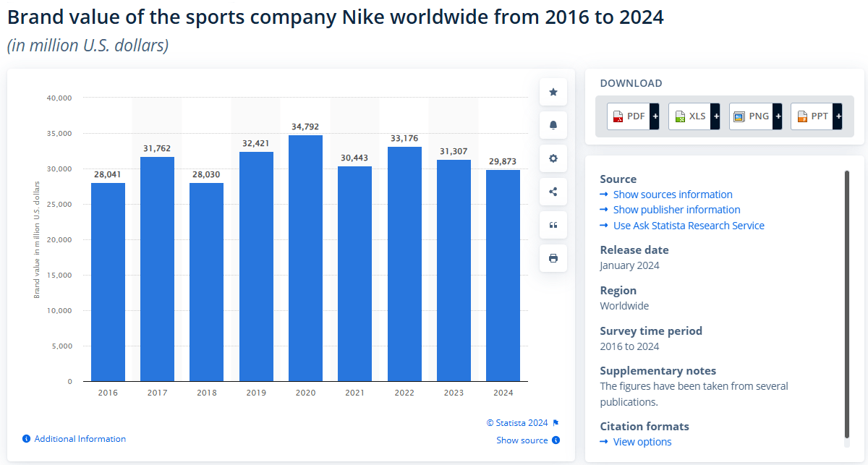Screen dimensions: 868x465
Task: Click the 32,421 value label
Action: pos(256,143)
